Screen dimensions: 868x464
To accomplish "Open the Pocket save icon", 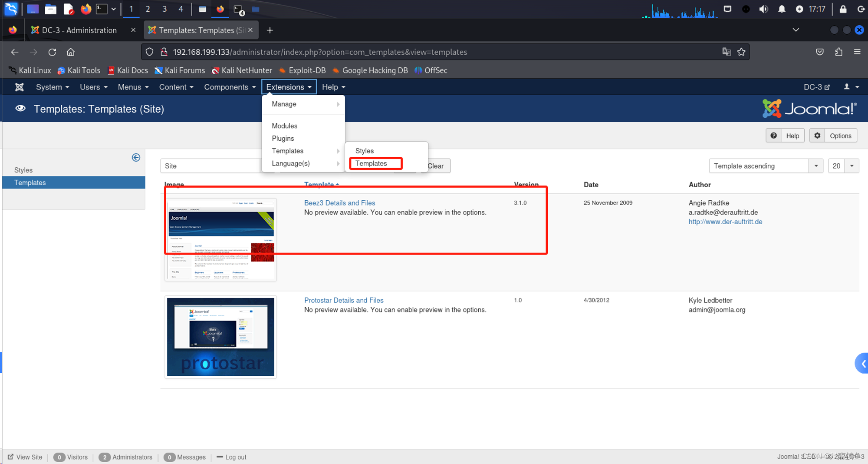I will [x=819, y=52].
